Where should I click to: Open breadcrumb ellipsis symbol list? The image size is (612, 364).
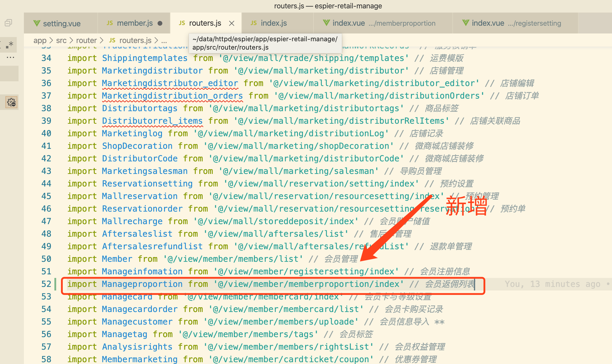coord(164,40)
